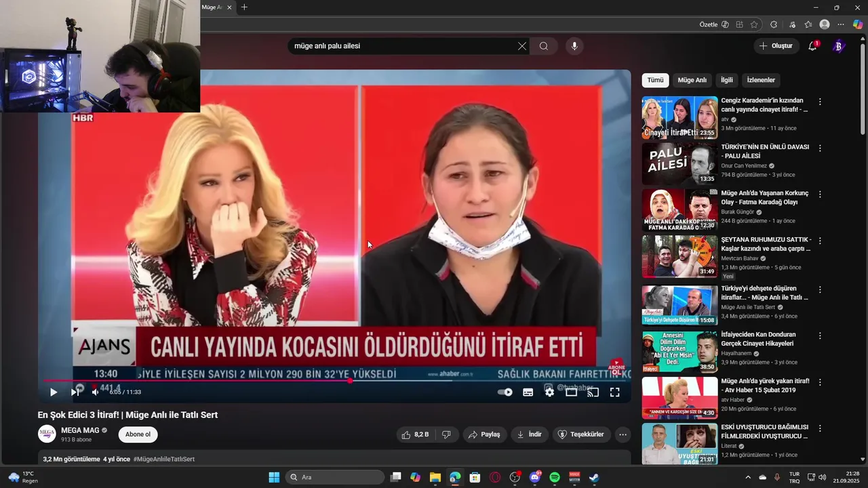Like the video (8,2 B)
Screen dimensions: 868x488
click(415, 434)
